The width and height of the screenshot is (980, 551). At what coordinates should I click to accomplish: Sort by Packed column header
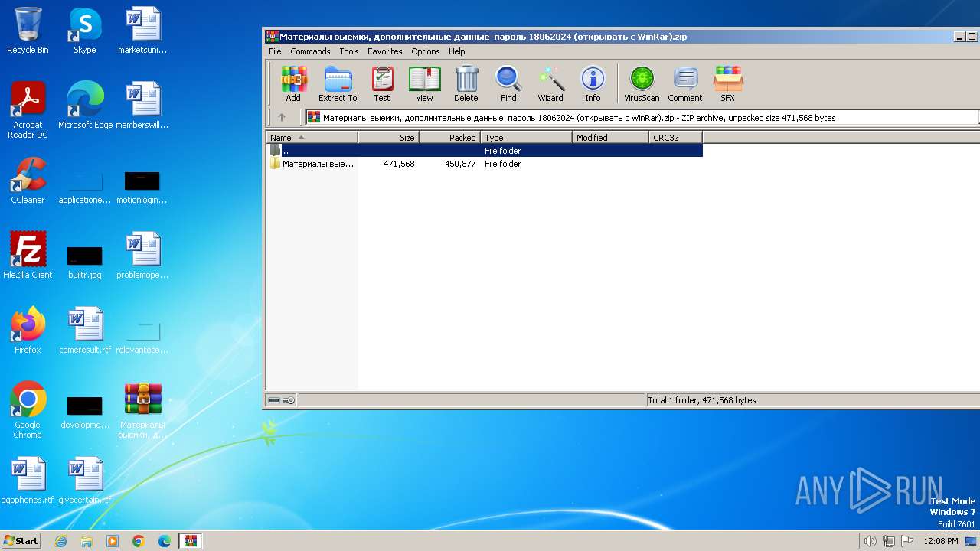[450, 138]
